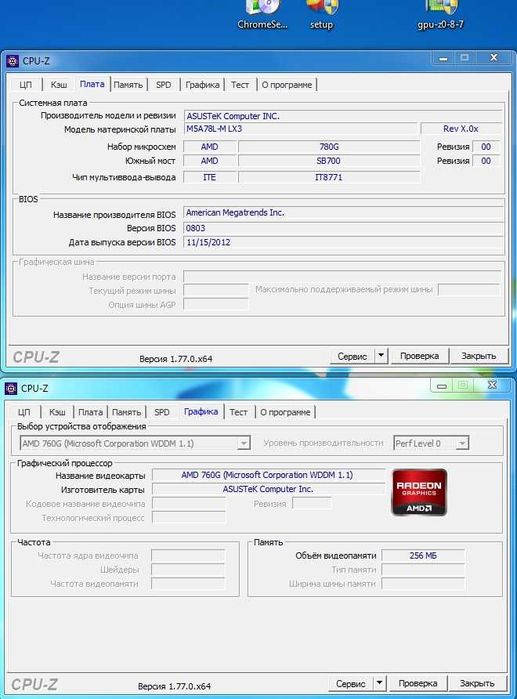Open Тест tab in lower CPU-Z window
This screenshot has height=699, width=517.
[x=238, y=412]
